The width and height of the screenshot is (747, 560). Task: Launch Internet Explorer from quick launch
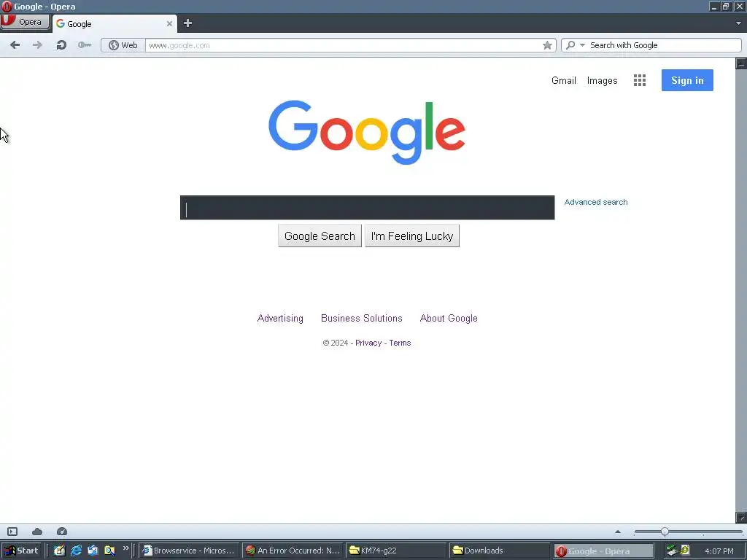76,551
